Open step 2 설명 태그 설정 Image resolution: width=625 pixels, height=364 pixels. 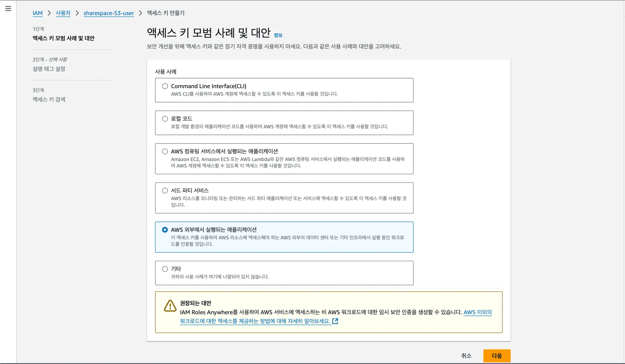[50, 69]
